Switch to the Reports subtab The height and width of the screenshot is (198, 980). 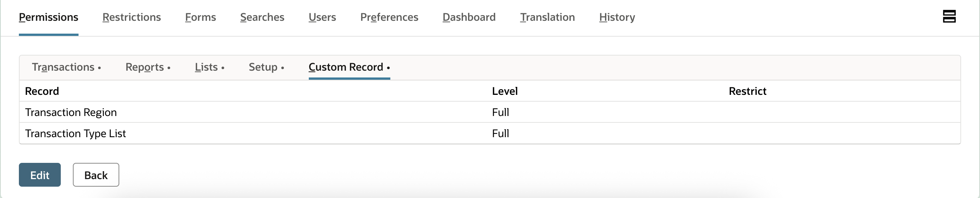click(x=145, y=67)
